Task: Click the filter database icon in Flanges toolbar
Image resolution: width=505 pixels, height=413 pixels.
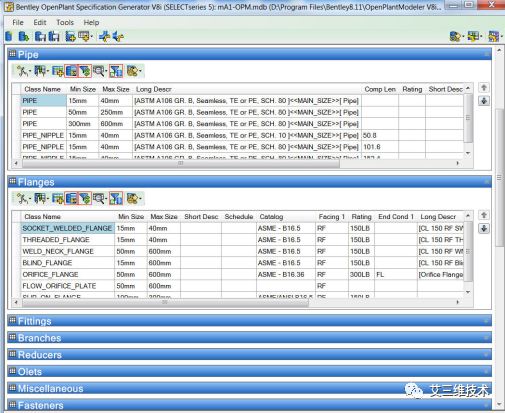Action: coord(116,198)
